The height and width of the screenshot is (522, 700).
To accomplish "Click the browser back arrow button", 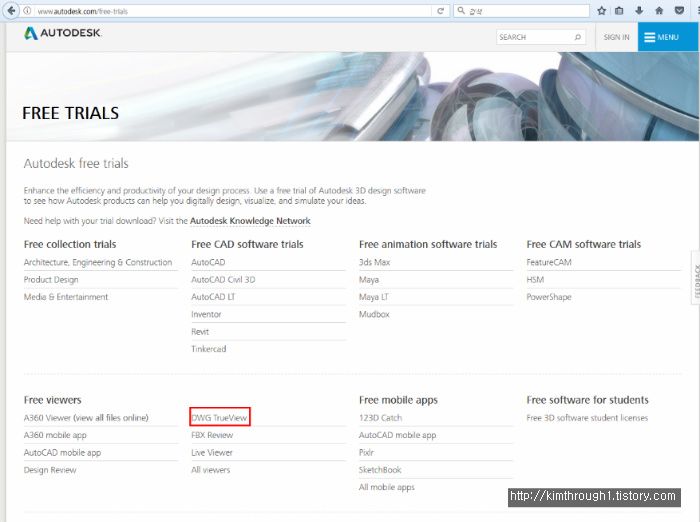I will click(x=11, y=11).
